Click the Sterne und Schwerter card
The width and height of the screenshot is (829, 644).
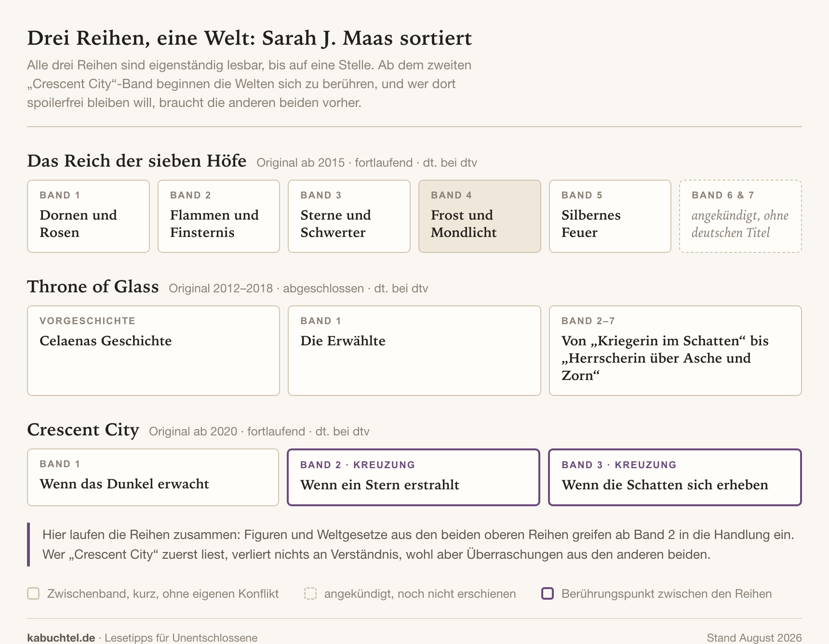pos(349,216)
